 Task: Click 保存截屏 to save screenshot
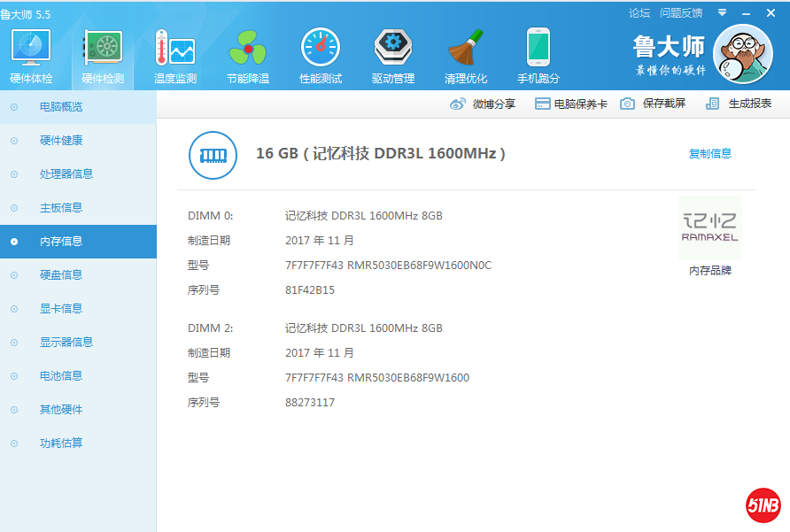click(x=653, y=104)
